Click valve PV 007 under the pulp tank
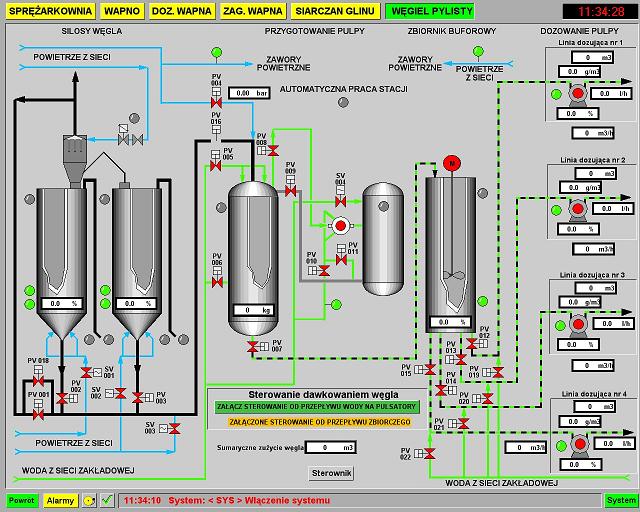Screen dimensions: 640x512 (x=253, y=347)
